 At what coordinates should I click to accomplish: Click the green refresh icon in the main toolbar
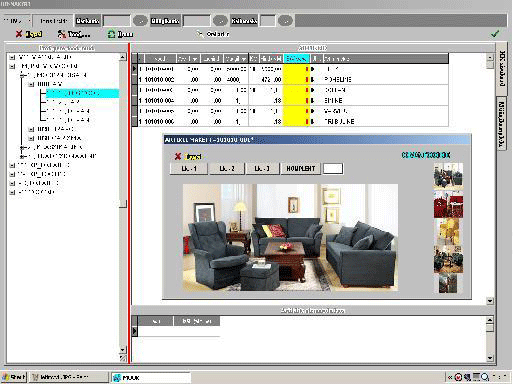click(111, 34)
